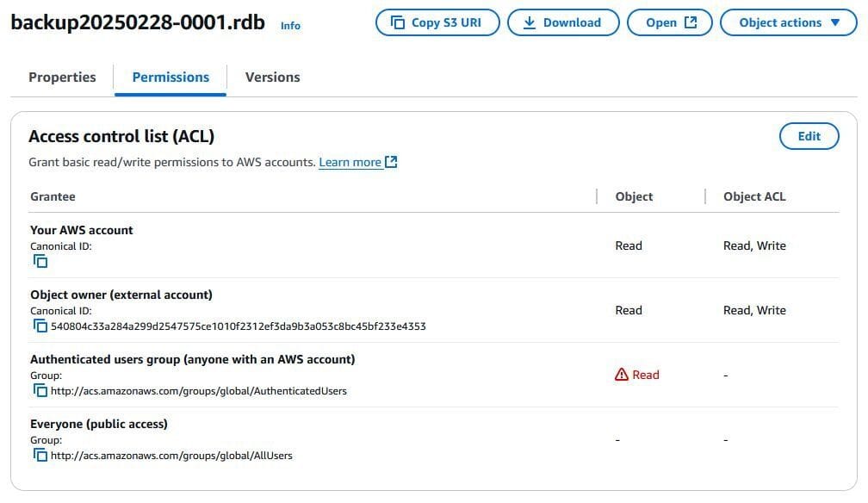Open the object in a new tab

tap(670, 22)
